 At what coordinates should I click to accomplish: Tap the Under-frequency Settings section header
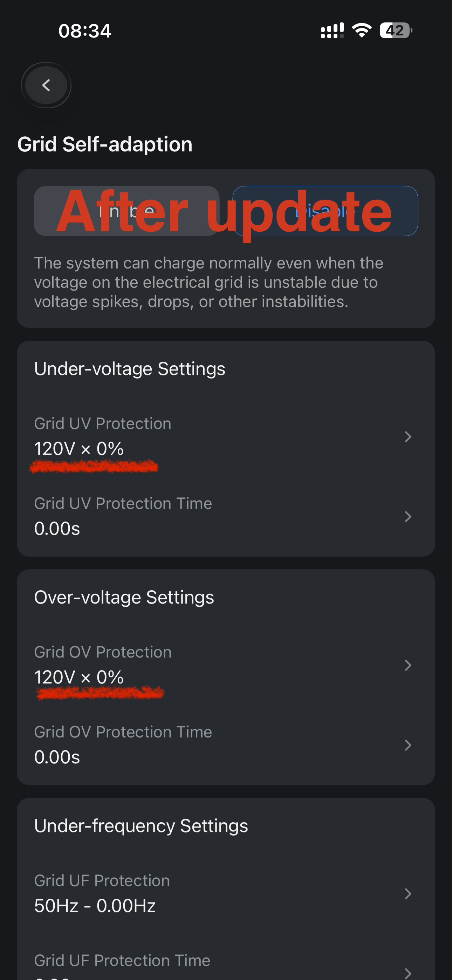(x=141, y=826)
